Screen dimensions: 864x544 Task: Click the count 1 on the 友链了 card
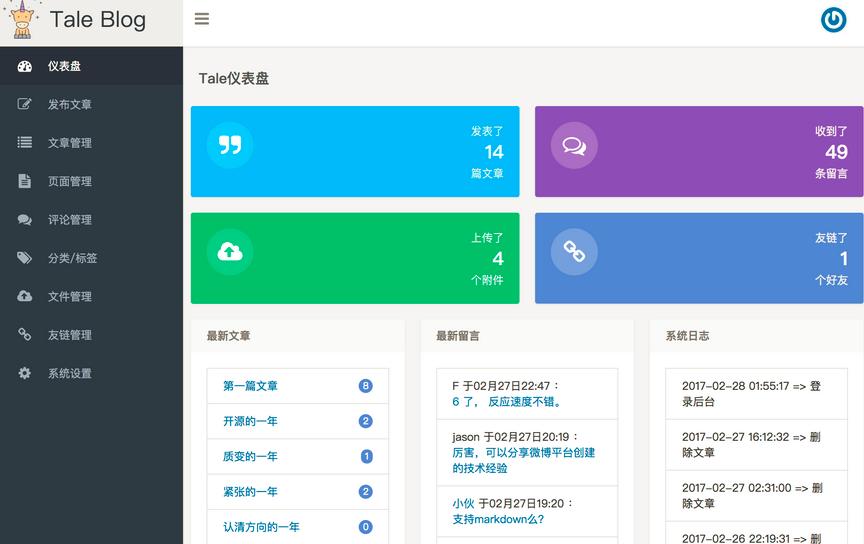point(844,258)
